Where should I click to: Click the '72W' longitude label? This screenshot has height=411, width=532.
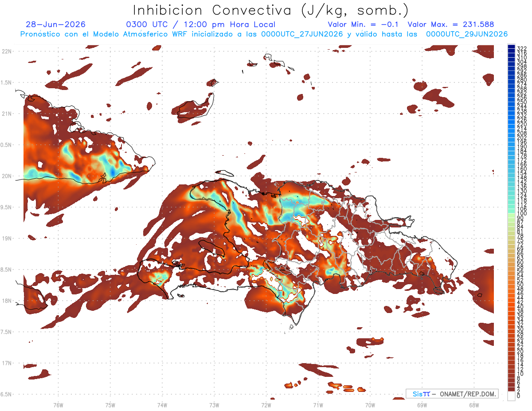(x=266, y=405)
